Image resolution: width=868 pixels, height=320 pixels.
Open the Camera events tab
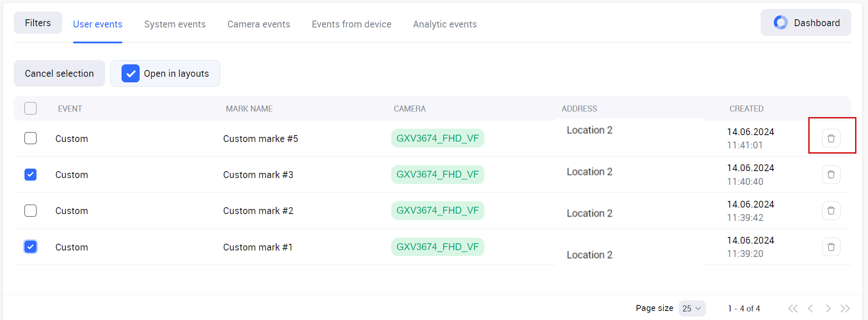pos(259,24)
